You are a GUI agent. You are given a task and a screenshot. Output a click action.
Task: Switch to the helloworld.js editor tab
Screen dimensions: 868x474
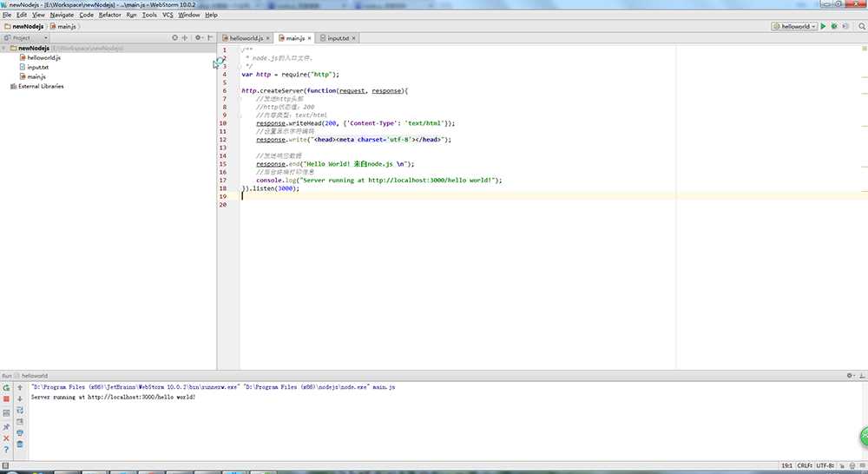point(246,38)
